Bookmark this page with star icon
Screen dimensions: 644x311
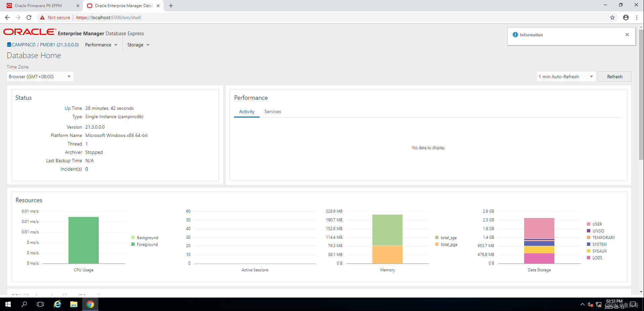[612, 17]
